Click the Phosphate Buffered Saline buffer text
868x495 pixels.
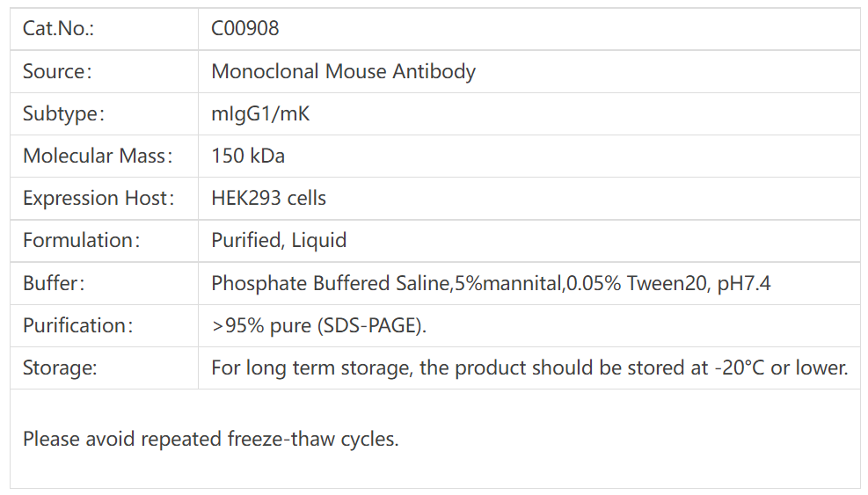click(x=330, y=283)
